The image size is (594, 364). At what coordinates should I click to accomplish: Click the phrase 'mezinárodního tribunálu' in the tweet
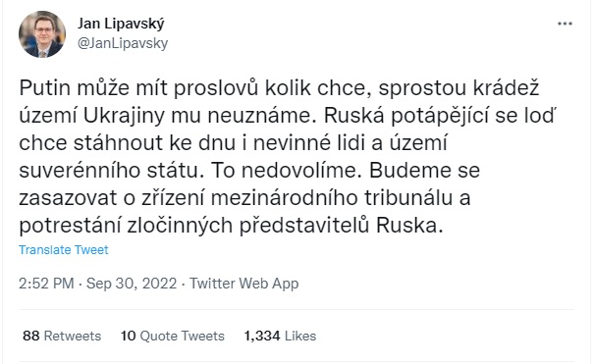click(341, 198)
